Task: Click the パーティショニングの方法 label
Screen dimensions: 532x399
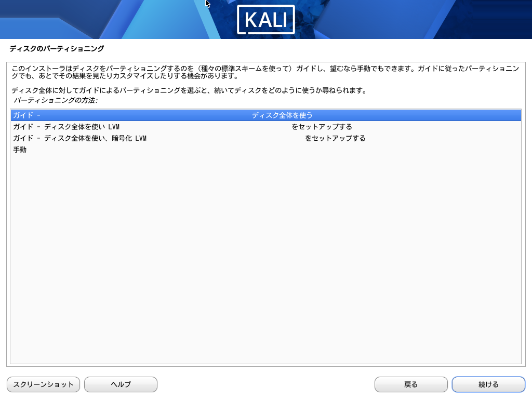Action: [56, 100]
